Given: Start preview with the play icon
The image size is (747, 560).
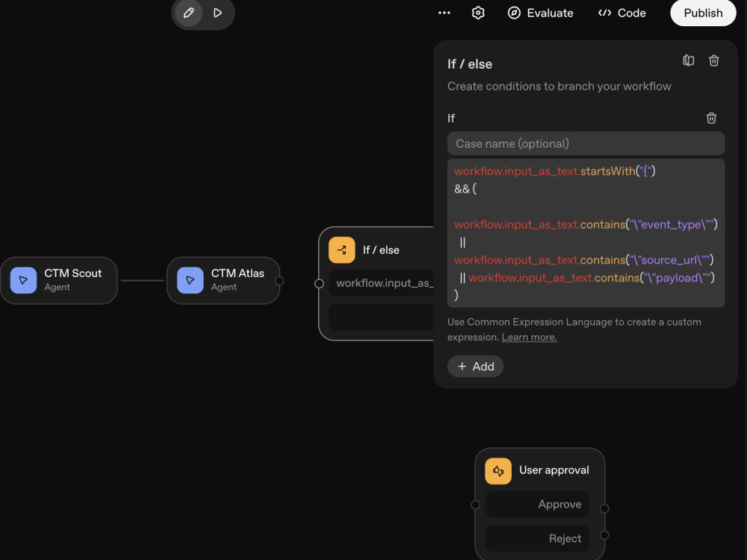Looking at the screenshot, I should [x=217, y=13].
